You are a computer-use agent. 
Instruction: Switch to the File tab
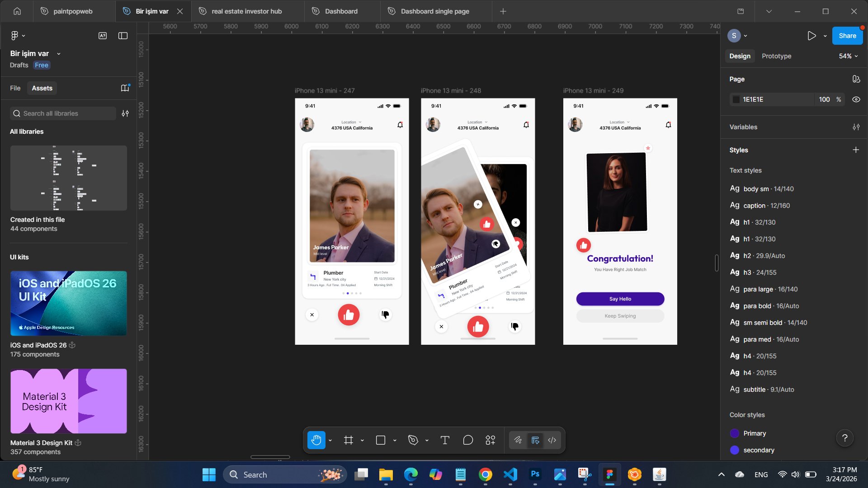pyautogui.click(x=15, y=88)
